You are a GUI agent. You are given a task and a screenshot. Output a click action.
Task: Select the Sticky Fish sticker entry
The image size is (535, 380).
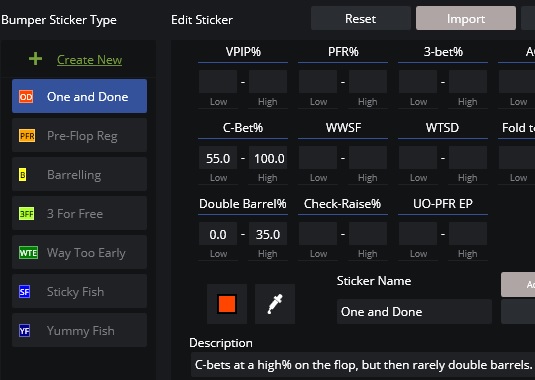79,291
